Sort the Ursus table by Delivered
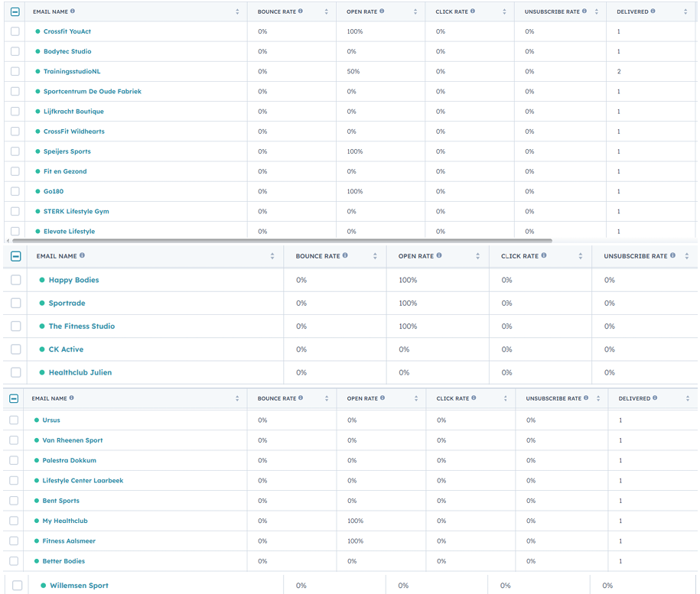 (x=688, y=399)
